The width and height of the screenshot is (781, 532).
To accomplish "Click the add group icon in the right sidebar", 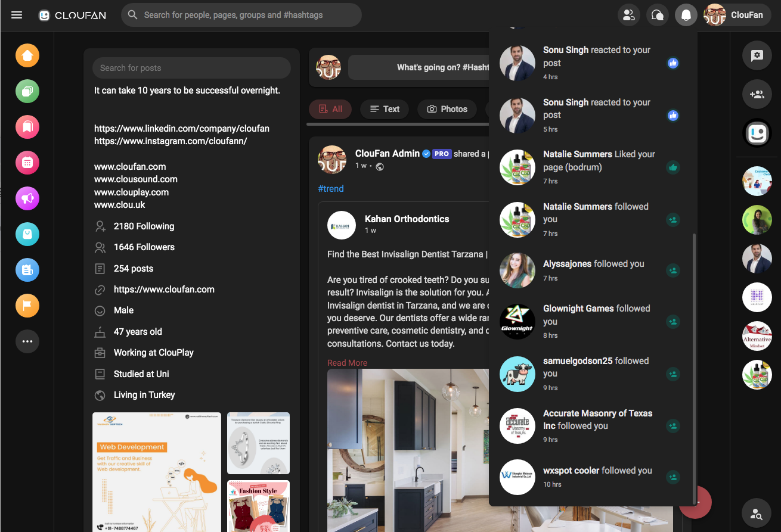I will coord(757,94).
